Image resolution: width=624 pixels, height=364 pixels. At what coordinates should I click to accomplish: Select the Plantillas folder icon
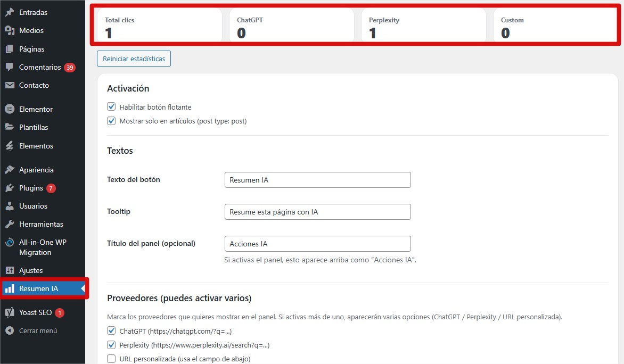click(x=9, y=127)
